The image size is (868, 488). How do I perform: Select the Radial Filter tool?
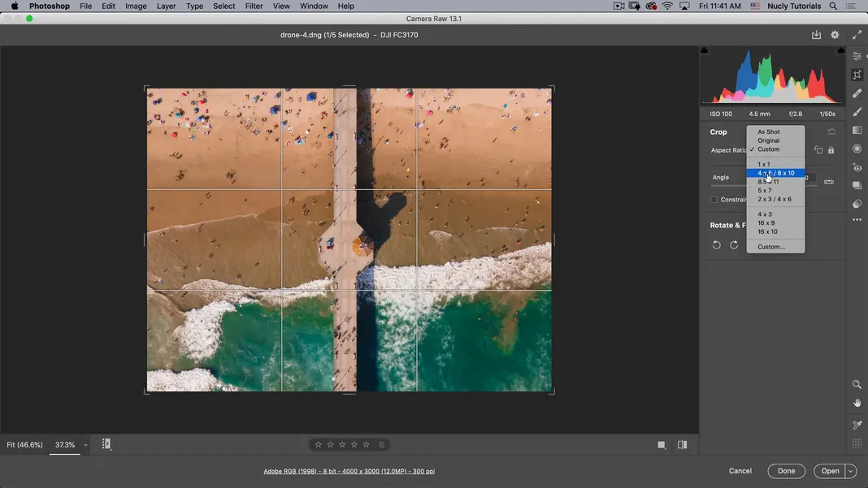tap(857, 149)
